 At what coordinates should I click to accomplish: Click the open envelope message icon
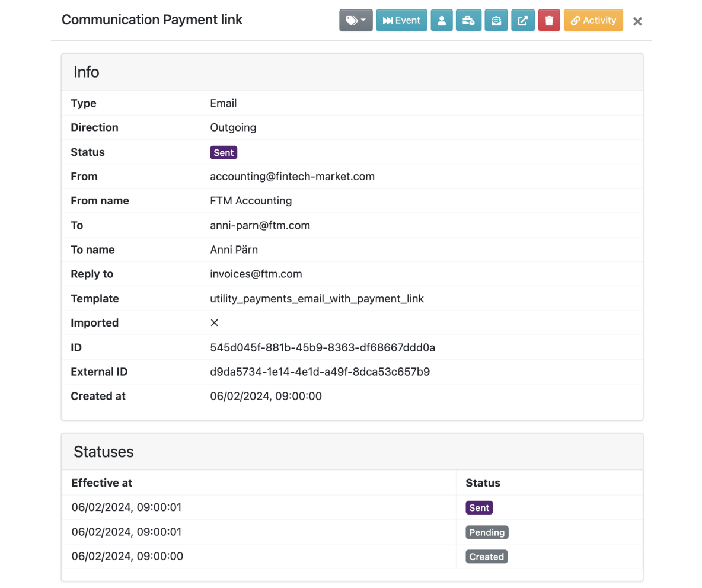(496, 20)
